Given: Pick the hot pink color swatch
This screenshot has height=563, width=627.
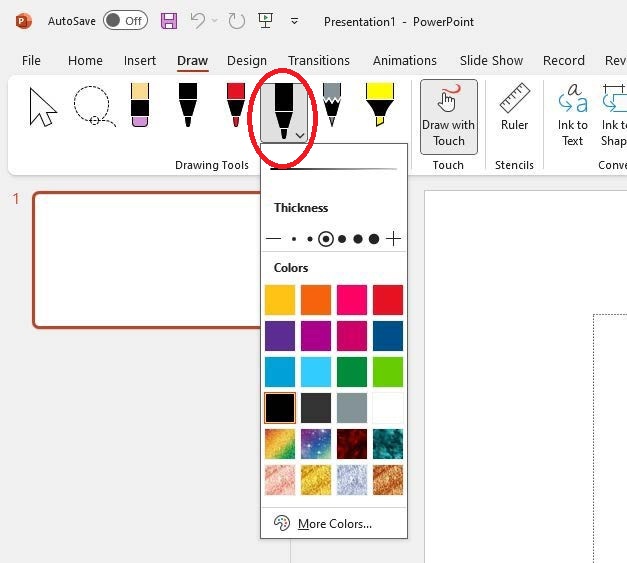Looking at the screenshot, I should coord(352,300).
